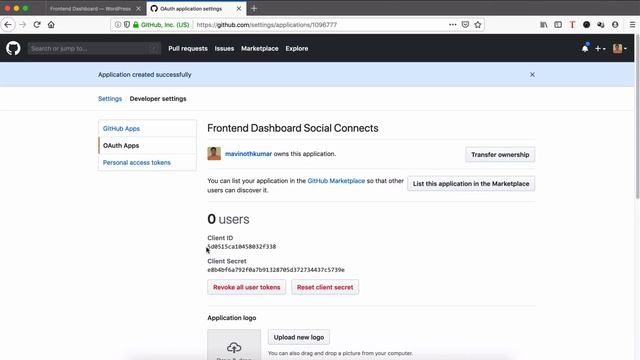Image resolution: width=640 pixels, height=360 pixels.
Task: Bookmark this page with star icon
Action: click(x=478, y=24)
